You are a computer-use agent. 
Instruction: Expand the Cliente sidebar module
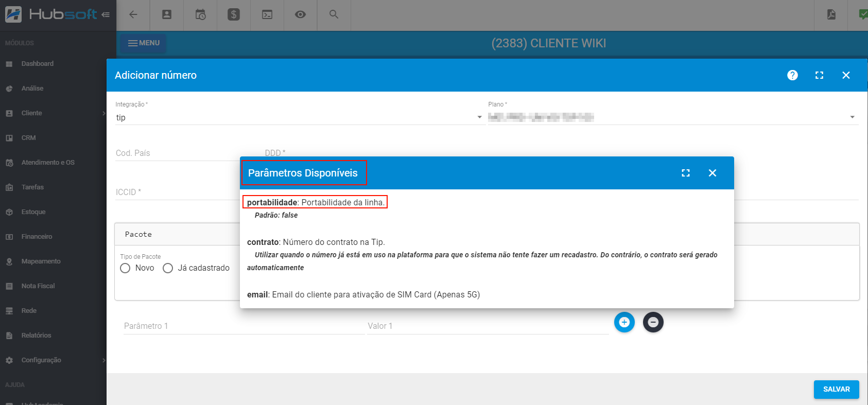click(x=53, y=113)
